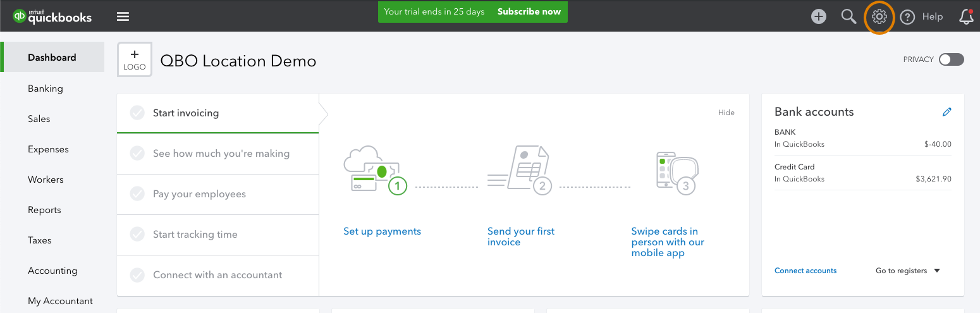Open the gear settings menu
This screenshot has width=980, height=313.
(x=879, y=17)
